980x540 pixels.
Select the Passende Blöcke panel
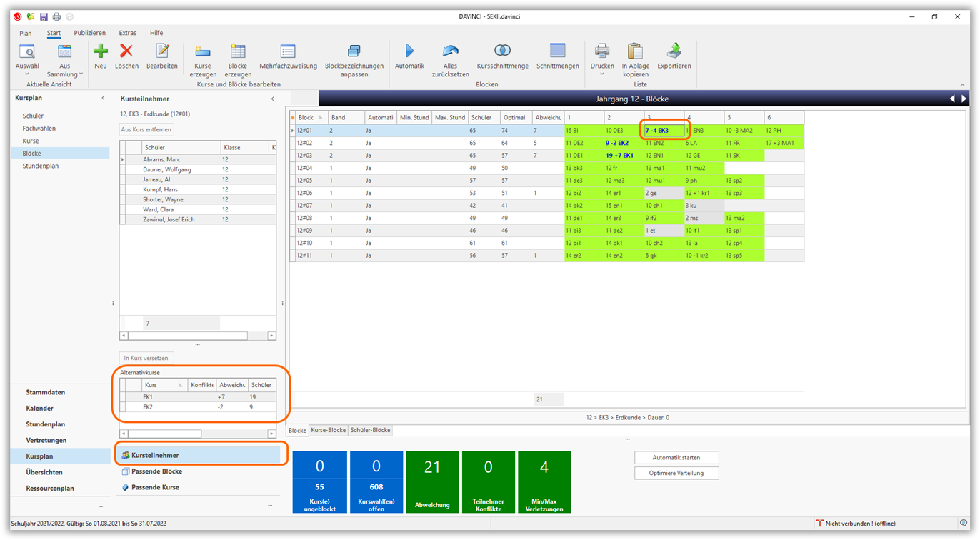[x=156, y=471]
